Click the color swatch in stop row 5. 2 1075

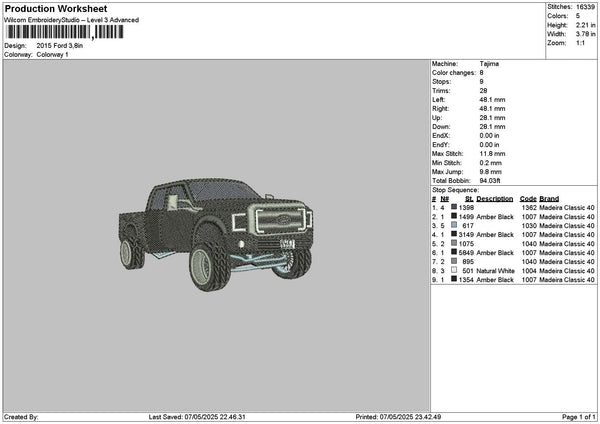click(454, 243)
